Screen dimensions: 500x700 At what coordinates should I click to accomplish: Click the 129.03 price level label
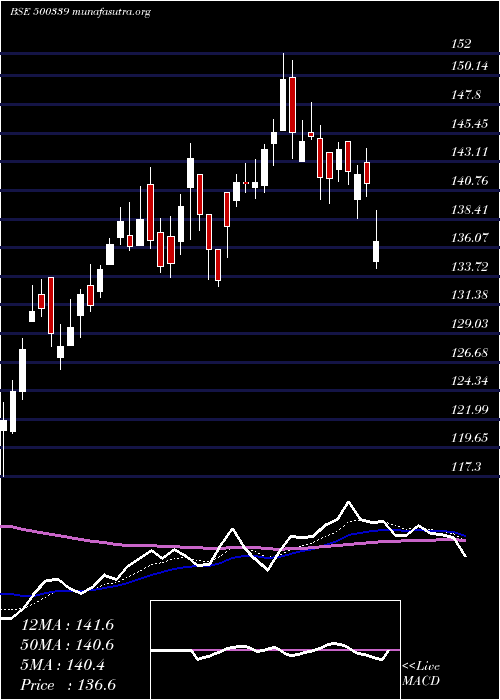point(469,324)
